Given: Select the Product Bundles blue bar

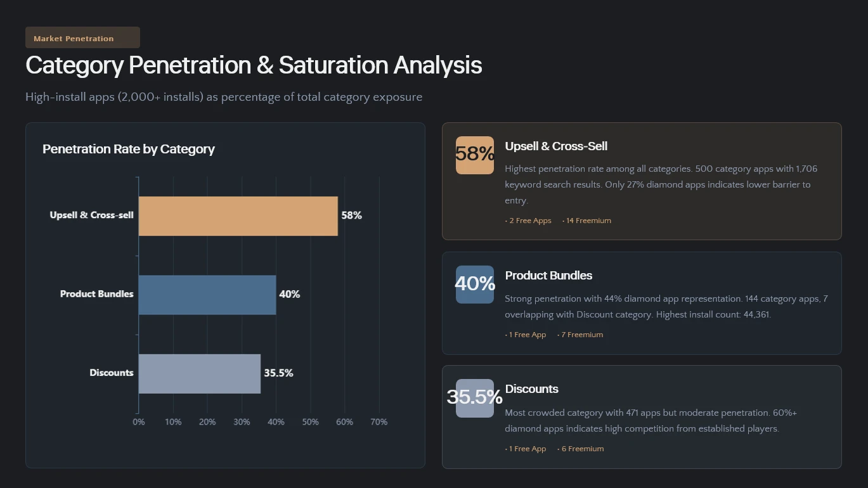Looking at the screenshot, I should coord(207,295).
